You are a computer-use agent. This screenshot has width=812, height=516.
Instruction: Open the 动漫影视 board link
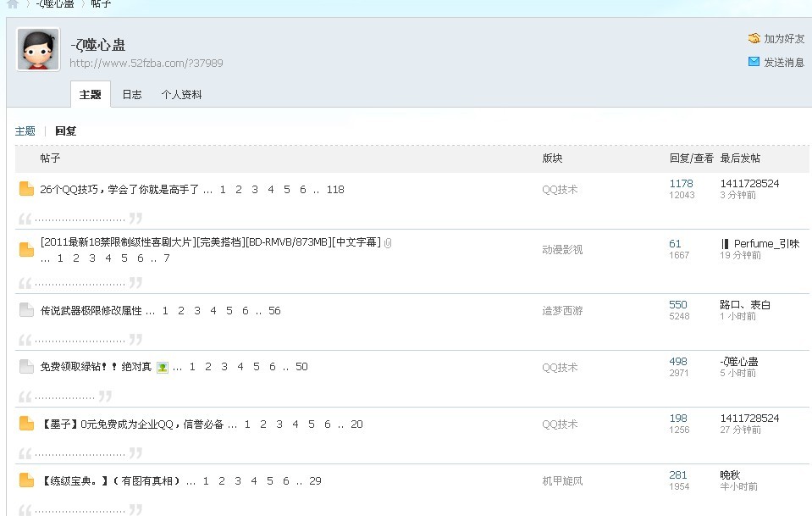[x=562, y=250]
